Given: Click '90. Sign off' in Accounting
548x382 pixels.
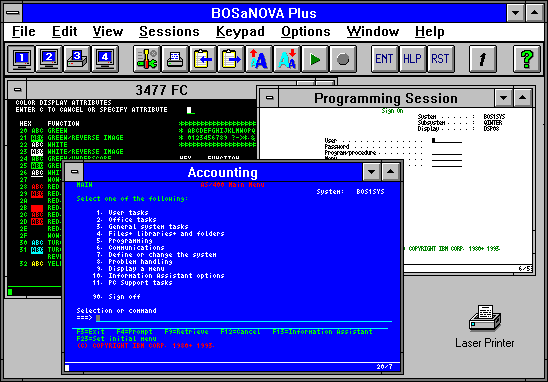Looking at the screenshot, I should pos(116,296).
